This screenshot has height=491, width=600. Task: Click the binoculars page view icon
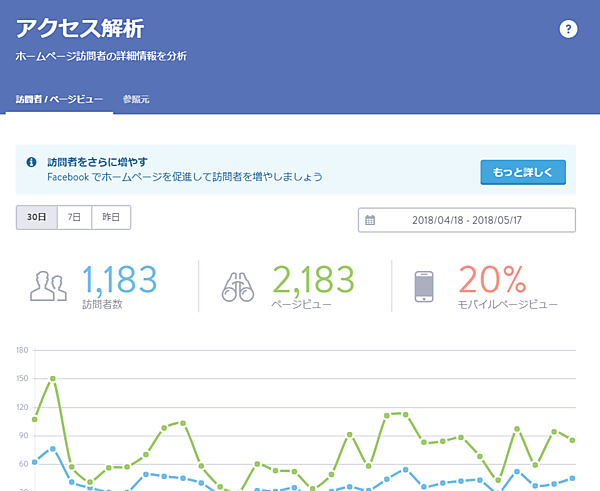240,287
